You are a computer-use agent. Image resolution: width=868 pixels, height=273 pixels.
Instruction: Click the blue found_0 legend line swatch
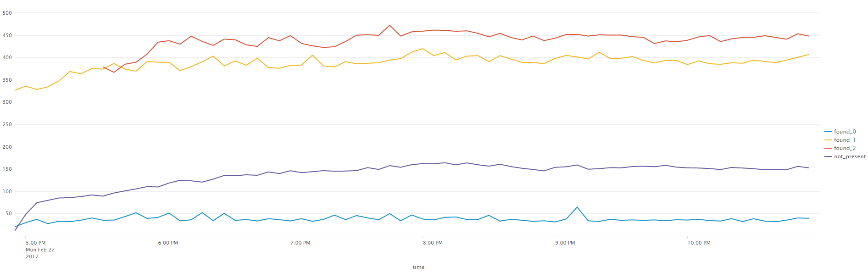point(828,132)
